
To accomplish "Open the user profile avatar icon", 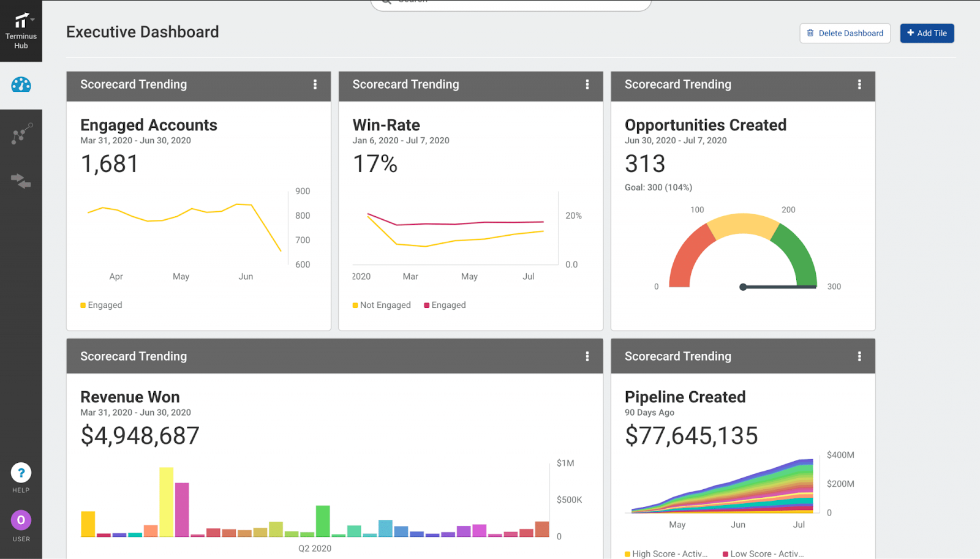I will click(21, 520).
